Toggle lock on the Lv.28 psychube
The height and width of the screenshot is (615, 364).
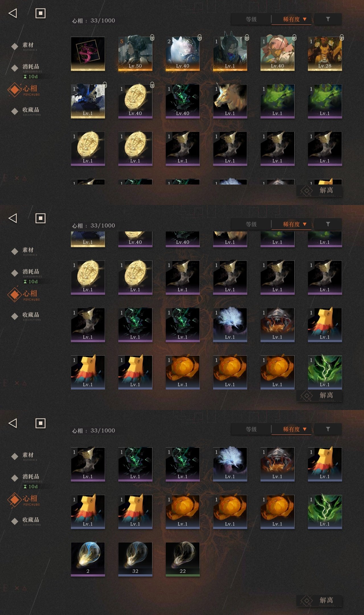(342, 37)
